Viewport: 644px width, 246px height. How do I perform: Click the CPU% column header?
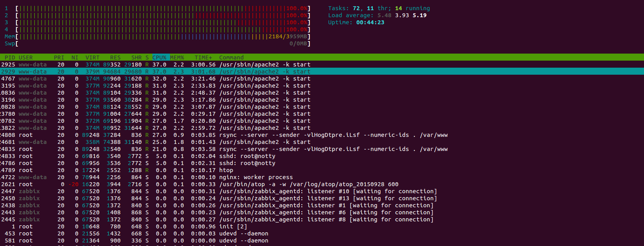pos(159,57)
